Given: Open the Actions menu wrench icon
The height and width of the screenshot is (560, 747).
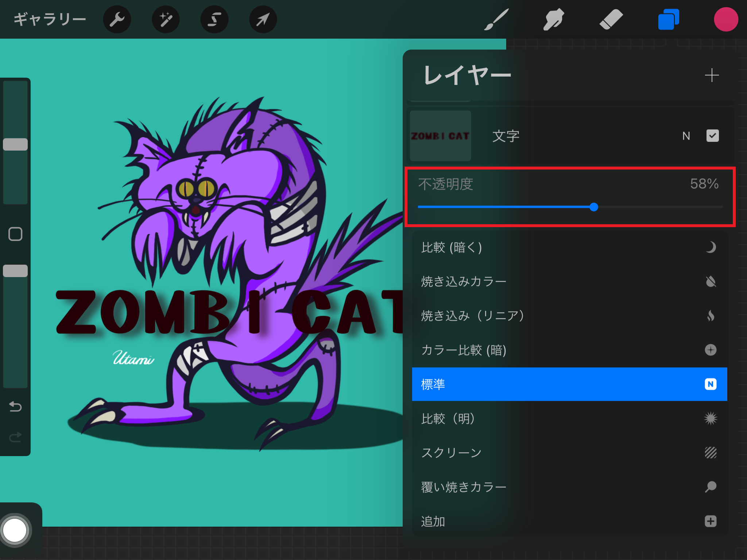Looking at the screenshot, I should (x=117, y=19).
